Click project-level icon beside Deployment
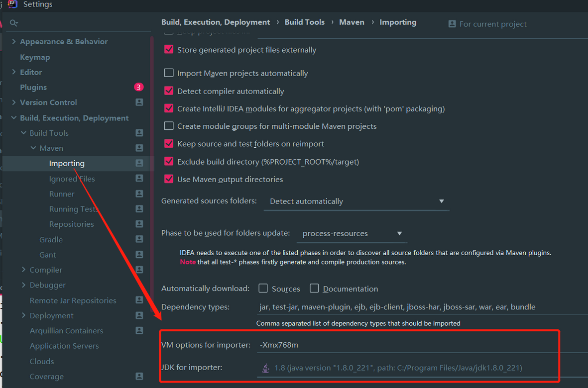The height and width of the screenshot is (388, 588). pyautogui.click(x=139, y=315)
